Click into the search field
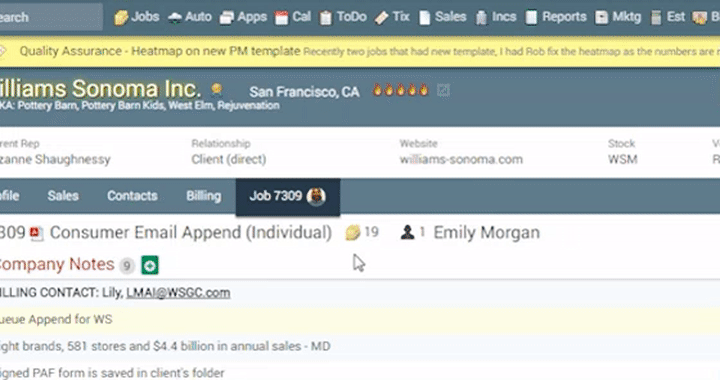720x380 pixels. coord(51,17)
